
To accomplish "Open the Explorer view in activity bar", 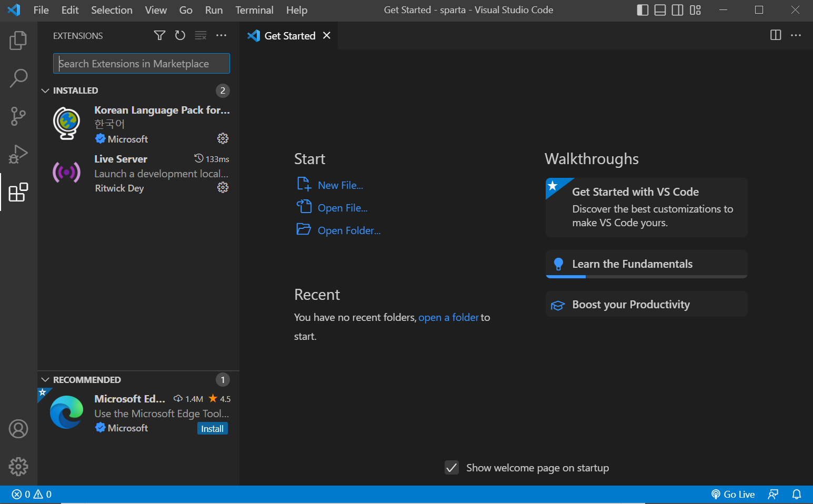I will (x=18, y=41).
